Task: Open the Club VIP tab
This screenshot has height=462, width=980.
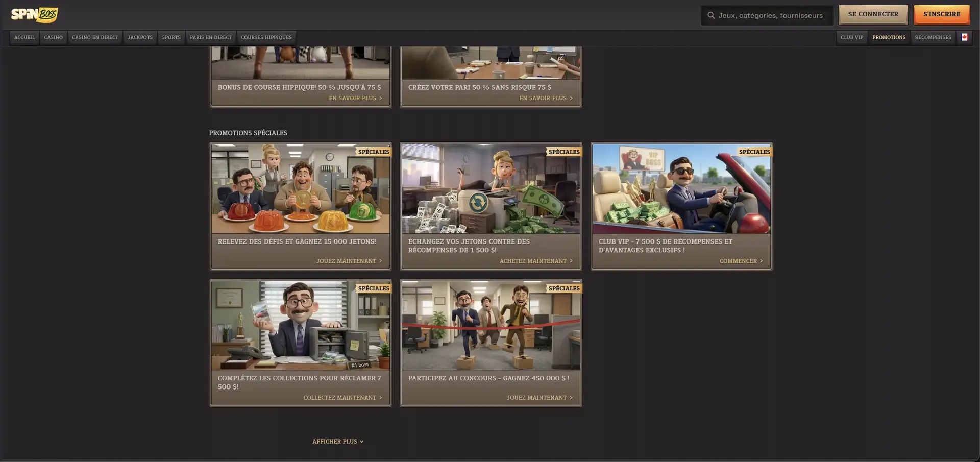Action: (851, 37)
